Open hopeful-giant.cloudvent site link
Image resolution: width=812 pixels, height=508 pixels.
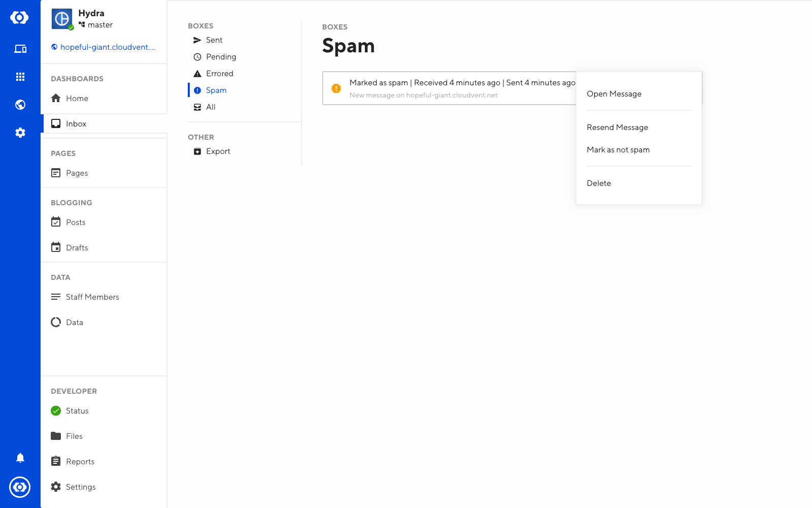[x=107, y=47]
